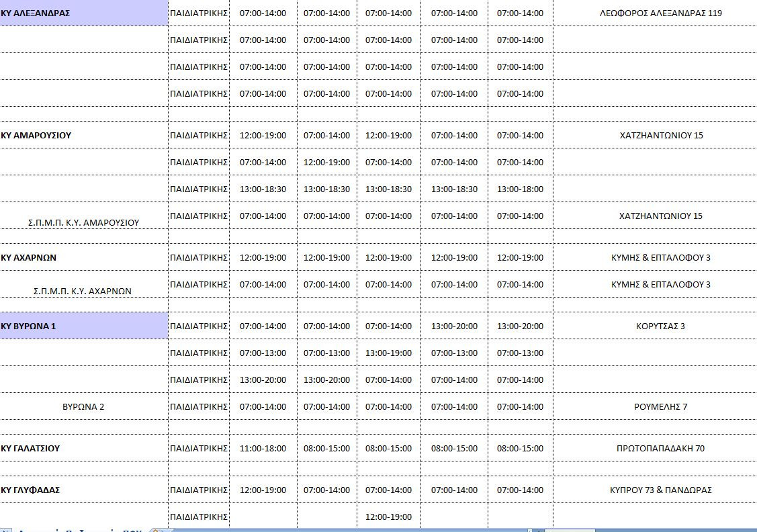Click the Σ.Π.Μ.Π. Κ.Υ. ΑΧΑΡΝΩΝ cell
Viewport: 757px width, 532px height.
[x=84, y=290]
